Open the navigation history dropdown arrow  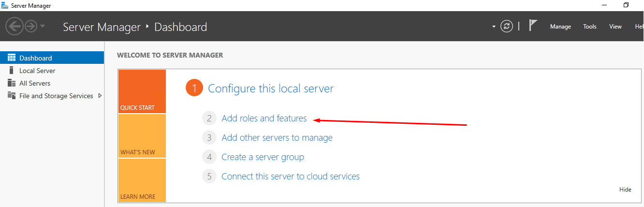coord(43,26)
